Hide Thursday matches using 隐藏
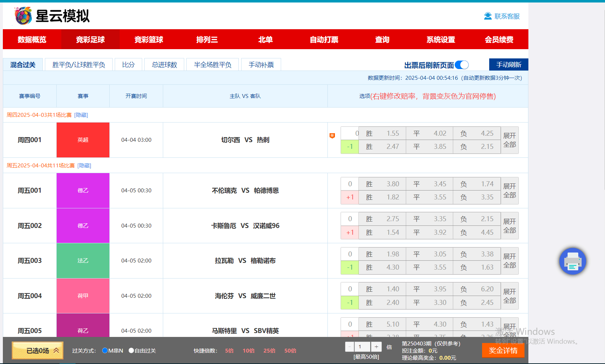Viewport: 605px width, 364px height. coord(81,115)
